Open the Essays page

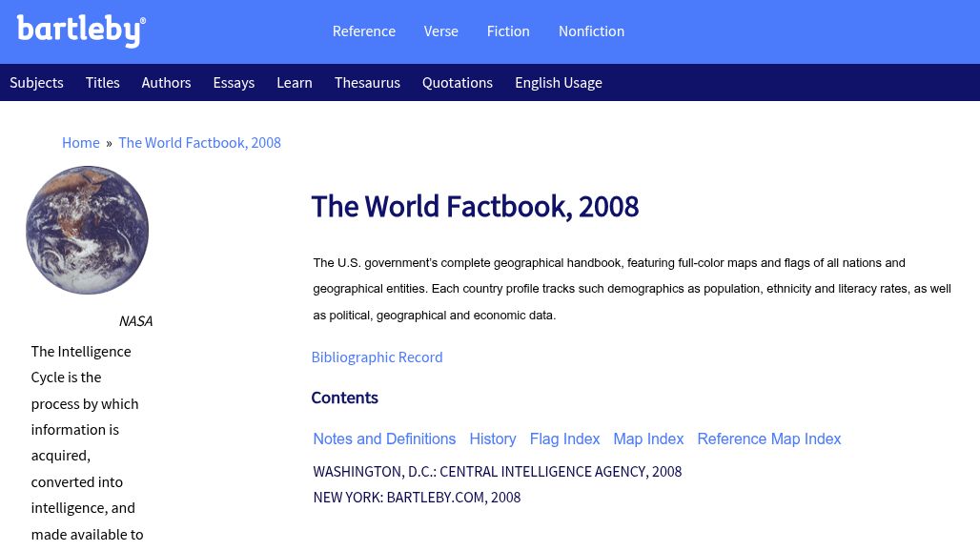point(234,82)
